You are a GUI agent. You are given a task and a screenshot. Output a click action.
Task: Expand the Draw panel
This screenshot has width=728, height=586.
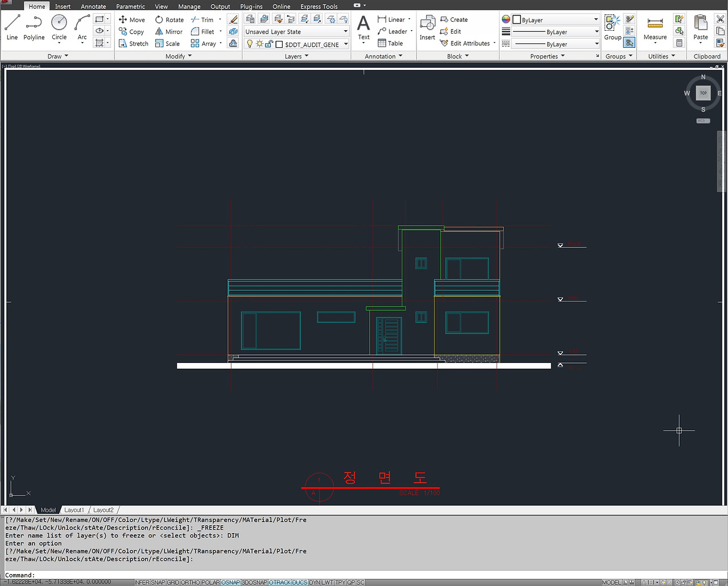[x=57, y=56]
